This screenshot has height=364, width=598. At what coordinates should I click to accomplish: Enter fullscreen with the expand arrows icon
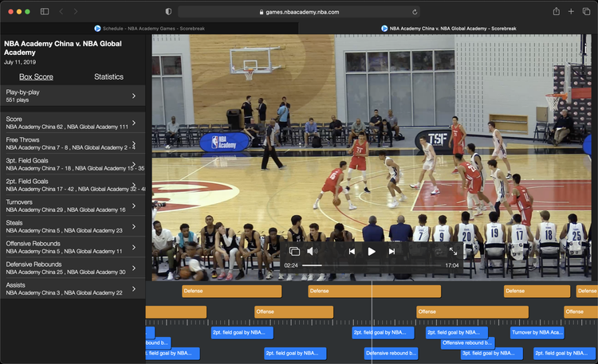[x=453, y=251]
